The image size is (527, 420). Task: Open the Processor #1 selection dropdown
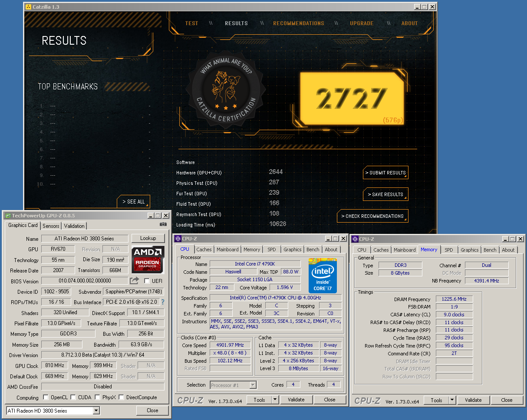253,385
